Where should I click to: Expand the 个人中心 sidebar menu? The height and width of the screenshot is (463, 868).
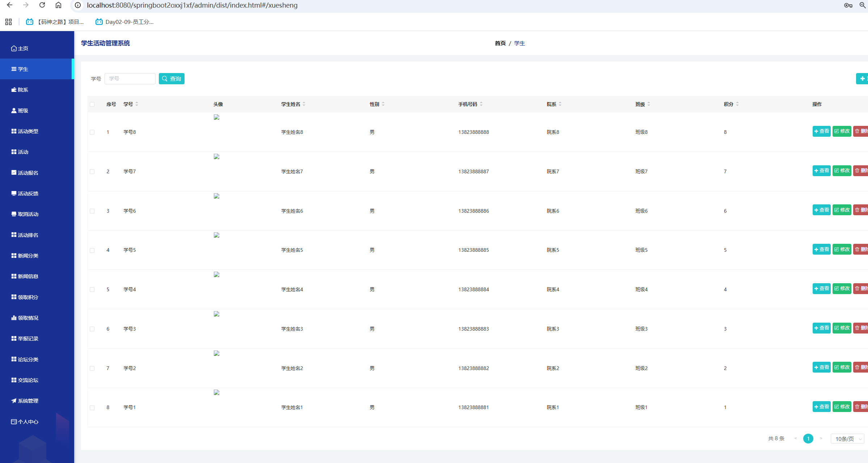[x=28, y=422]
